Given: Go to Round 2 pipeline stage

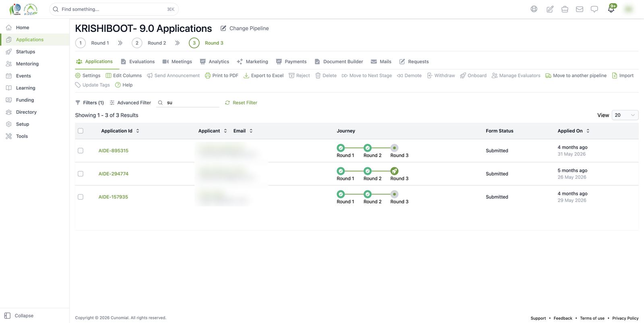Looking at the screenshot, I should [x=149, y=43].
